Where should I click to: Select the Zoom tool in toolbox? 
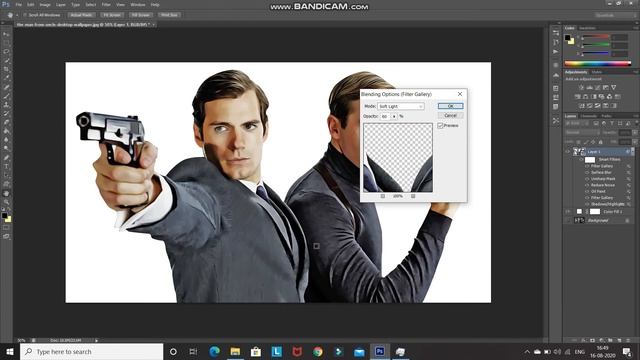(6, 202)
